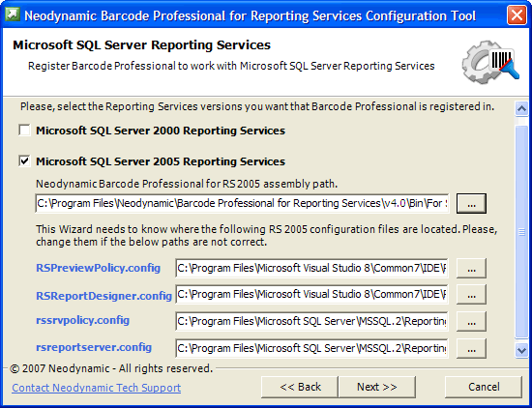Click the vertical scrollbar thumb
This screenshot has width=532, height=408.
[521, 232]
